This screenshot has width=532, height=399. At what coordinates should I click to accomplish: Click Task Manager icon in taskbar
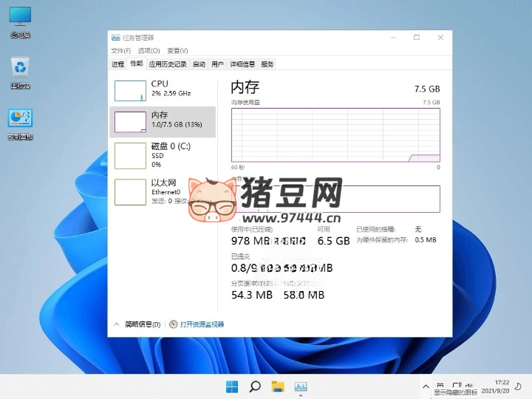coord(301,386)
